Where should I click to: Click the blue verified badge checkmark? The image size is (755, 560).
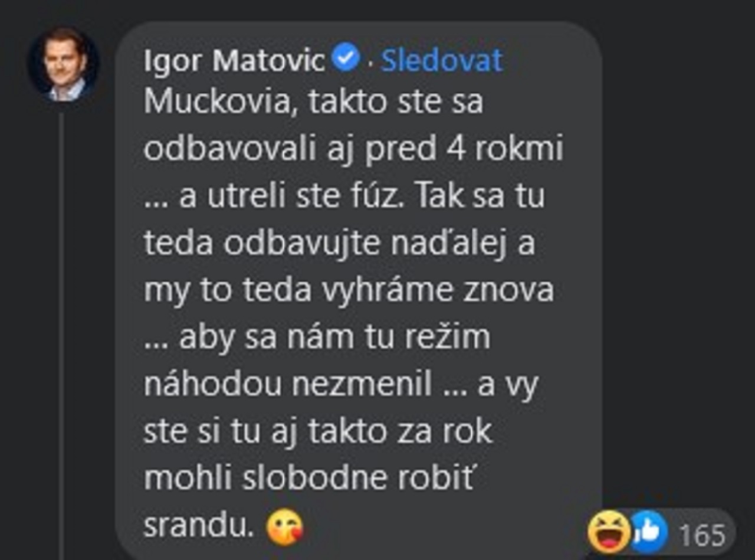tap(346, 58)
